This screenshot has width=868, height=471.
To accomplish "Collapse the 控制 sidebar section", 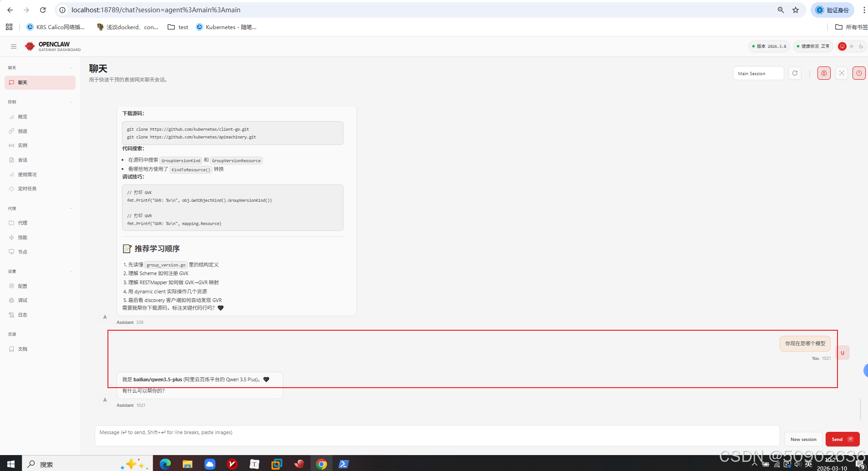I will tap(71, 102).
